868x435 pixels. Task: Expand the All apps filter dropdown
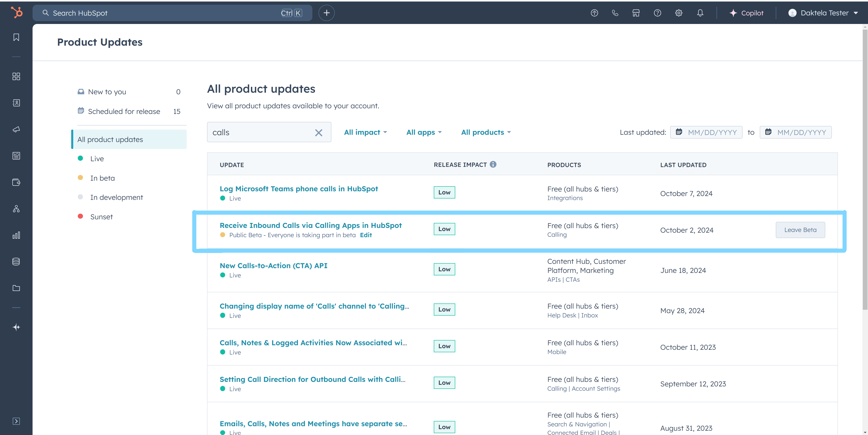(x=424, y=132)
